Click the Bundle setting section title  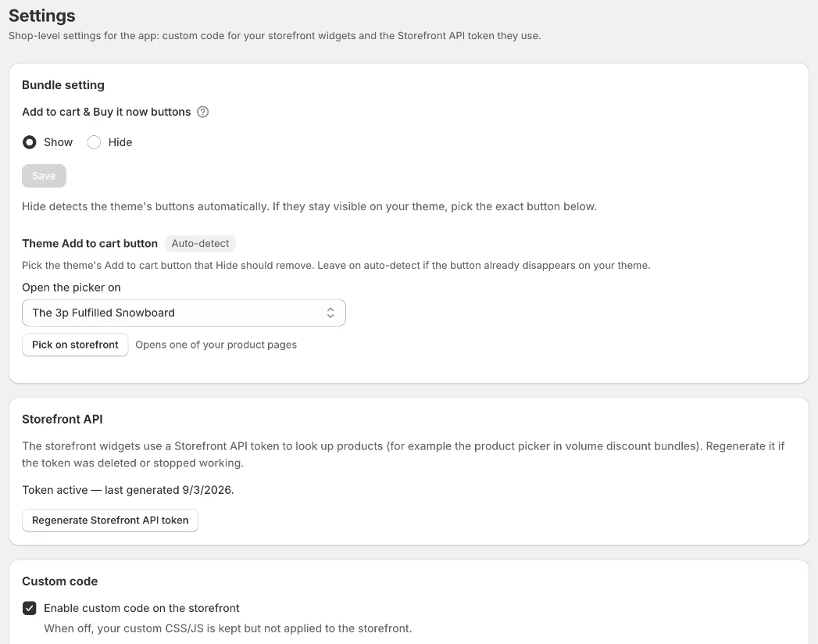63,85
